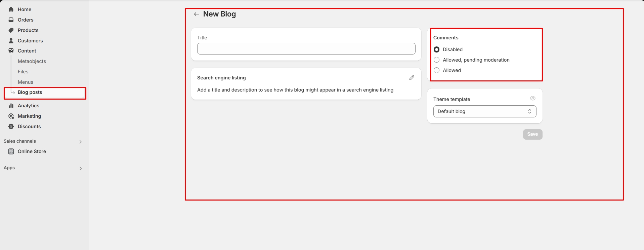Preview theme template with eye icon
This screenshot has height=250, width=644.
(532, 98)
